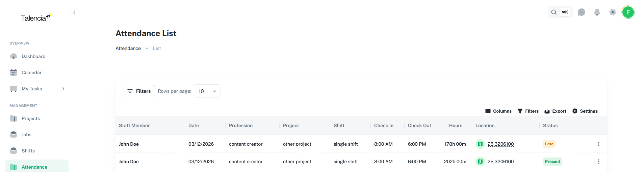Open the Columns visibility panel
The image size is (644, 172).
(498, 111)
